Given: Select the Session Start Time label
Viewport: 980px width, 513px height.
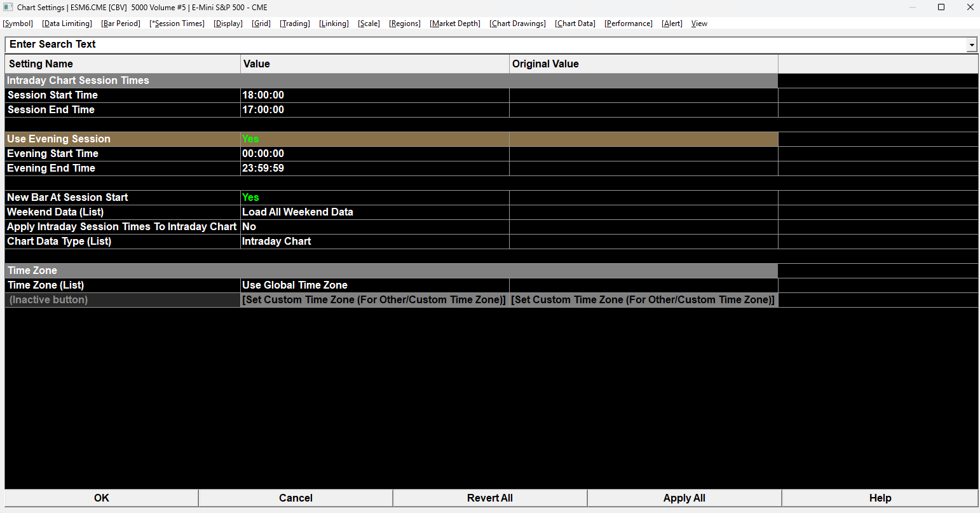Looking at the screenshot, I should (x=53, y=95).
